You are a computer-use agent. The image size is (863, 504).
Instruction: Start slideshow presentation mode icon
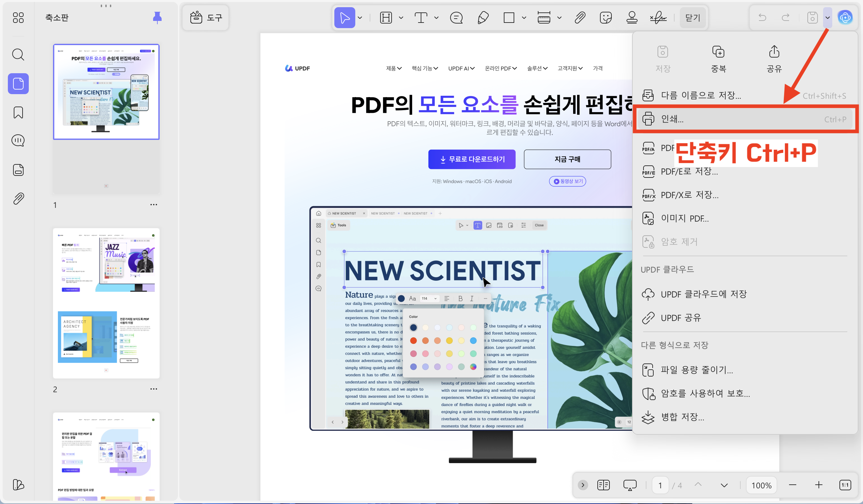630,485
